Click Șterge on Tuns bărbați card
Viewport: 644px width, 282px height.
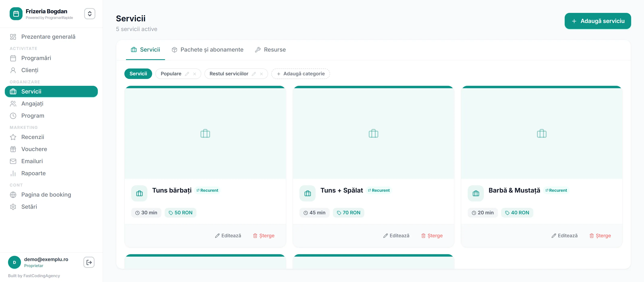click(x=264, y=235)
